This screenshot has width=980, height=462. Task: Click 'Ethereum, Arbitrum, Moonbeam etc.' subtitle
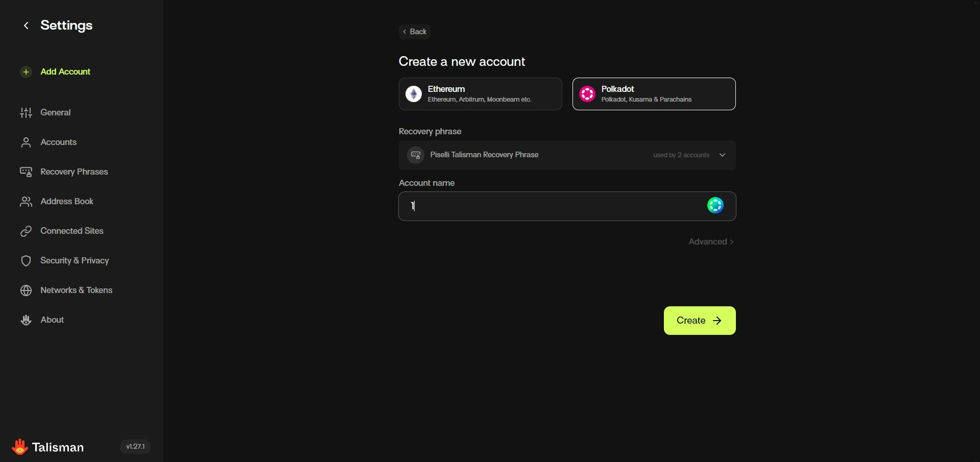point(480,100)
